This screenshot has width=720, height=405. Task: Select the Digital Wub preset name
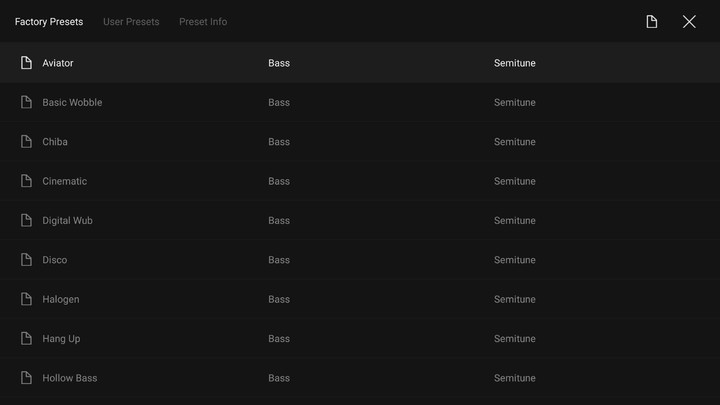(67, 220)
